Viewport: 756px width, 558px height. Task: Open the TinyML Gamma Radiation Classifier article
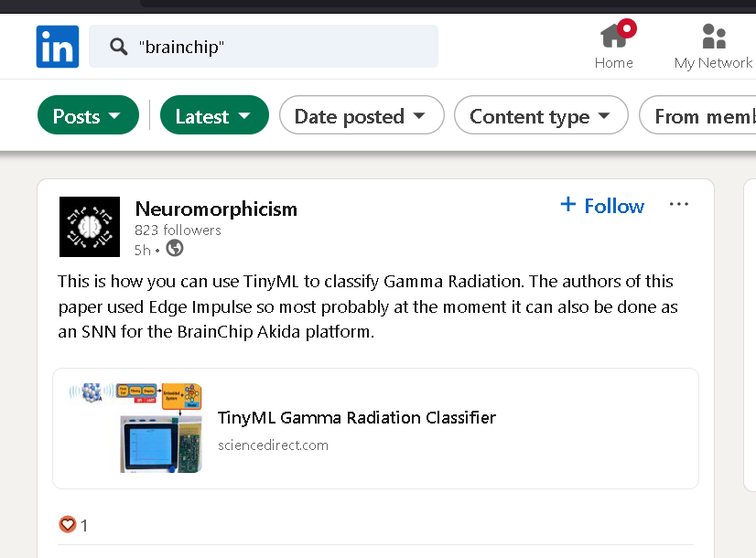coord(357,417)
